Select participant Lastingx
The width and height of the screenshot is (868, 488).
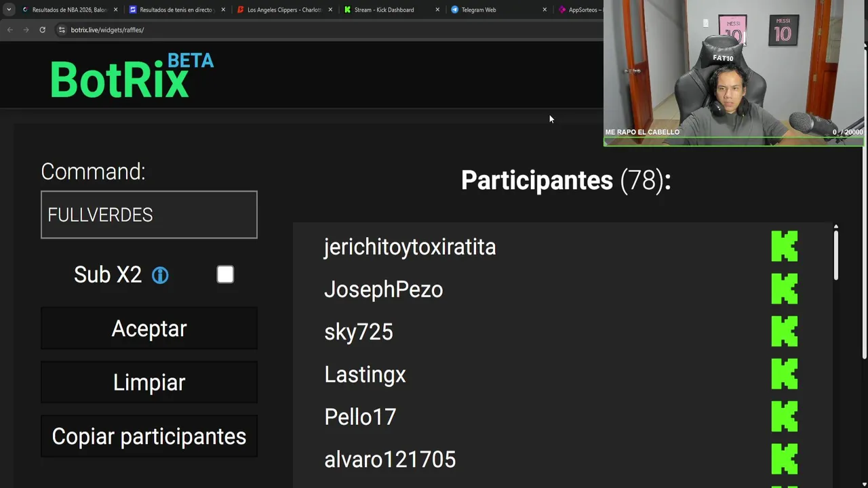tap(365, 375)
